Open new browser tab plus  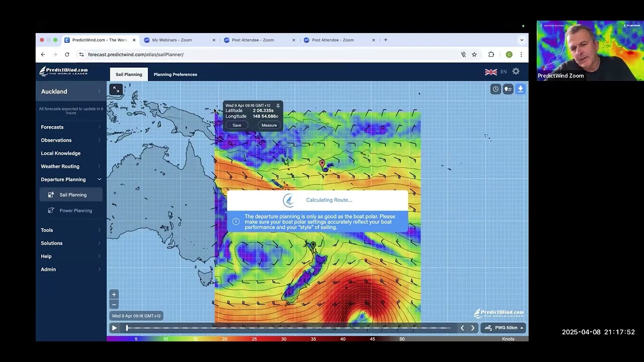click(385, 40)
